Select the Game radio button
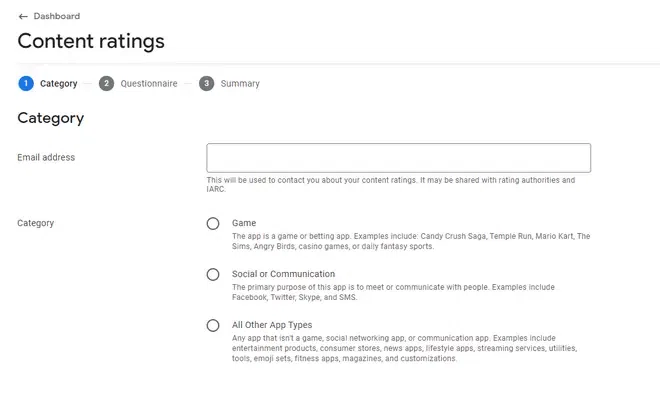Viewport: 660px width, 400px height. coord(213,224)
